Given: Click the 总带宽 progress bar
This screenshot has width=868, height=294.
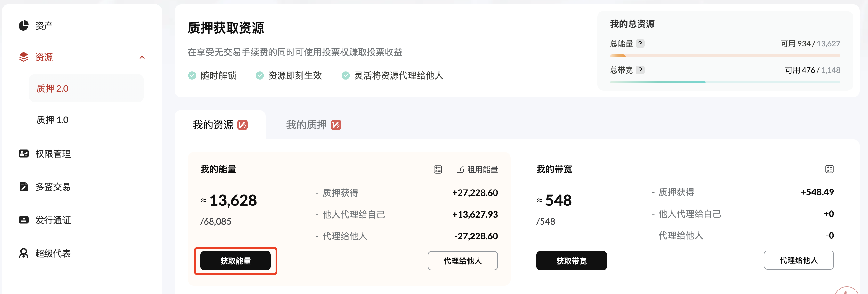Looking at the screenshot, I should pos(725,82).
